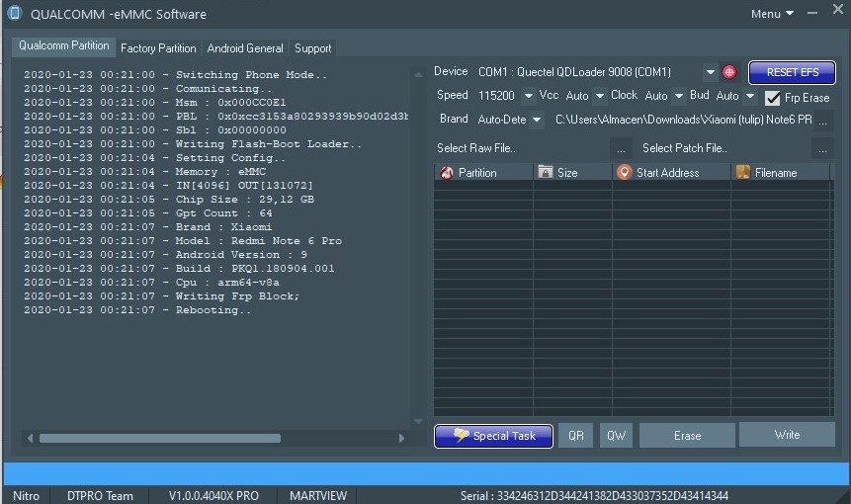This screenshot has width=851, height=504.
Task: Click the QR button
Action: [576, 436]
